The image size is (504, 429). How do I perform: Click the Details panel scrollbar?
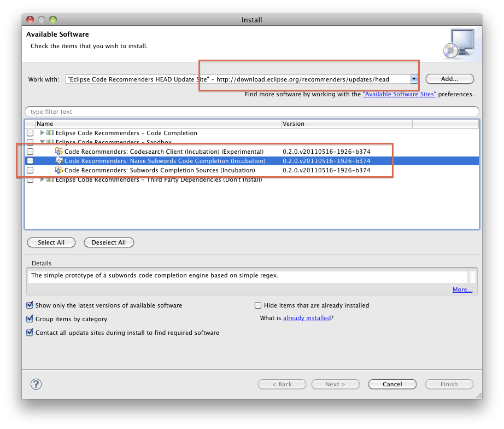tap(472, 277)
